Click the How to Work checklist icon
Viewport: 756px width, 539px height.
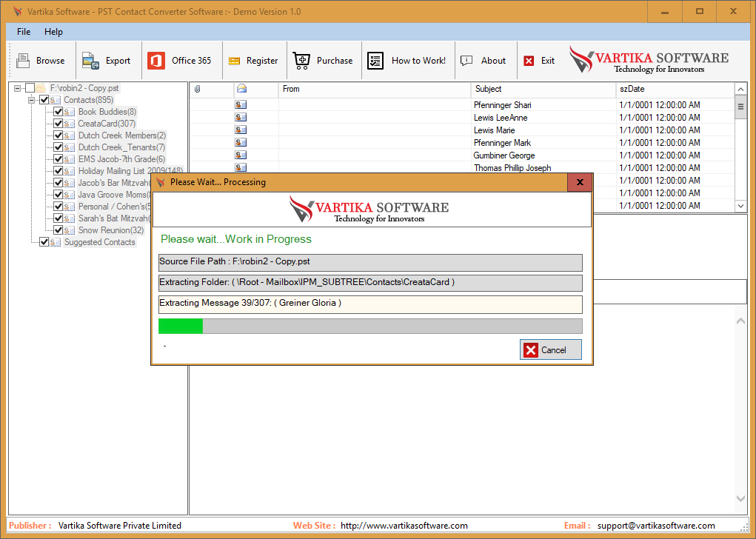click(375, 61)
